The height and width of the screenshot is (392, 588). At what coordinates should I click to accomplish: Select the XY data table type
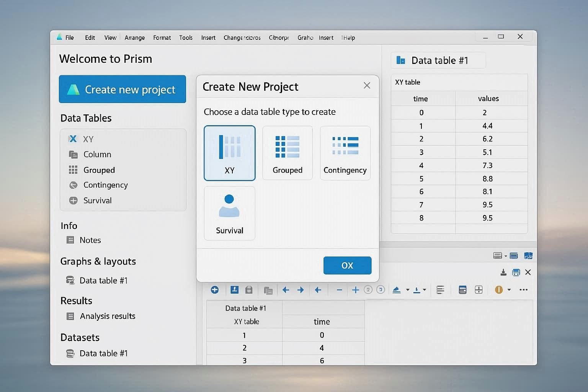pyautogui.click(x=229, y=153)
